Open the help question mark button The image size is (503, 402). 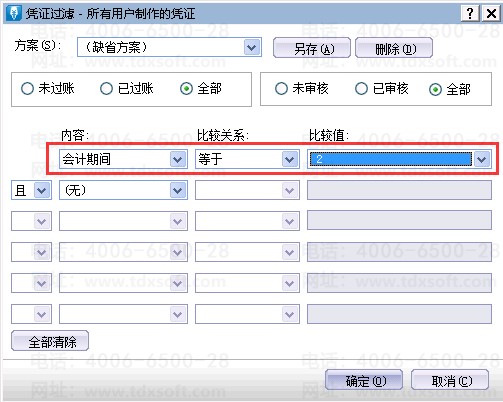coord(470,13)
